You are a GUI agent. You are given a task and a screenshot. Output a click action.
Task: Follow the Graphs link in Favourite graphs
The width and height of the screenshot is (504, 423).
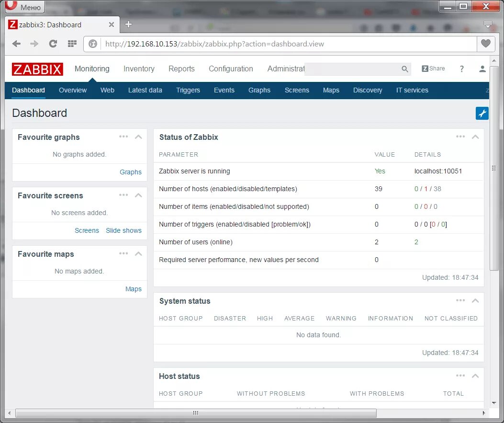click(131, 172)
